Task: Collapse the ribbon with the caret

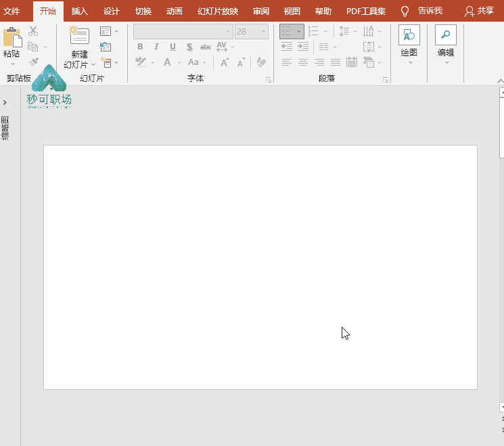Action: click(500, 81)
